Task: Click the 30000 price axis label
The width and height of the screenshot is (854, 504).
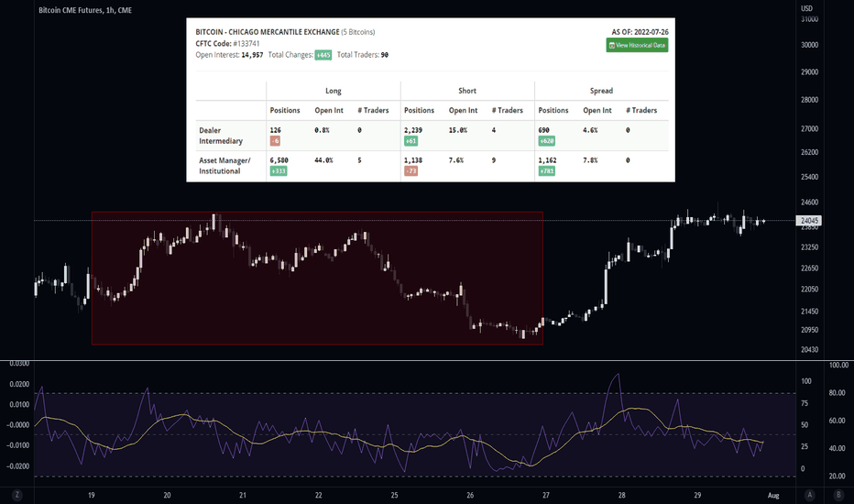Action: [x=809, y=45]
